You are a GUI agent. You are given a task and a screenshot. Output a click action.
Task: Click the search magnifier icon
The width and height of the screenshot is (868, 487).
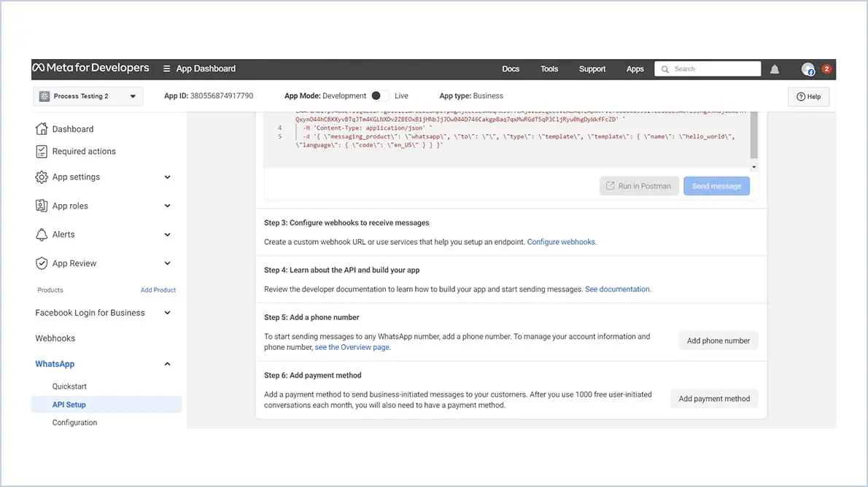pos(664,69)
